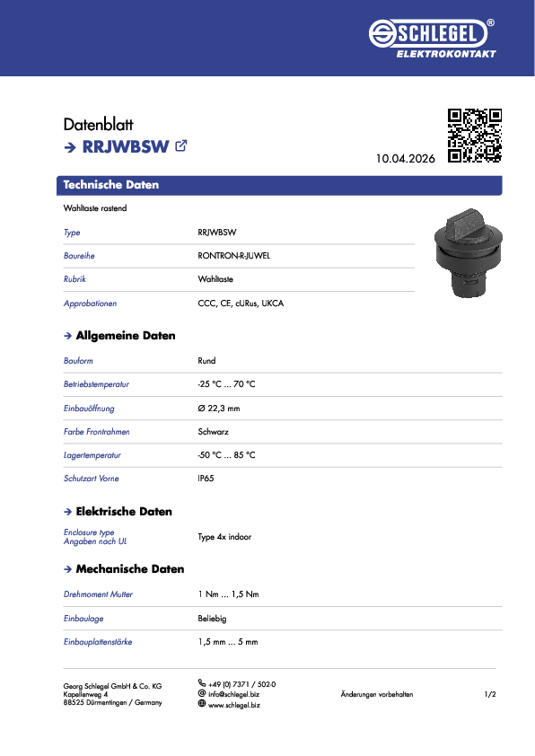Open the RRJWBSW product title link
The height and width of the screenshot is (756, 535).
point(126,146)
